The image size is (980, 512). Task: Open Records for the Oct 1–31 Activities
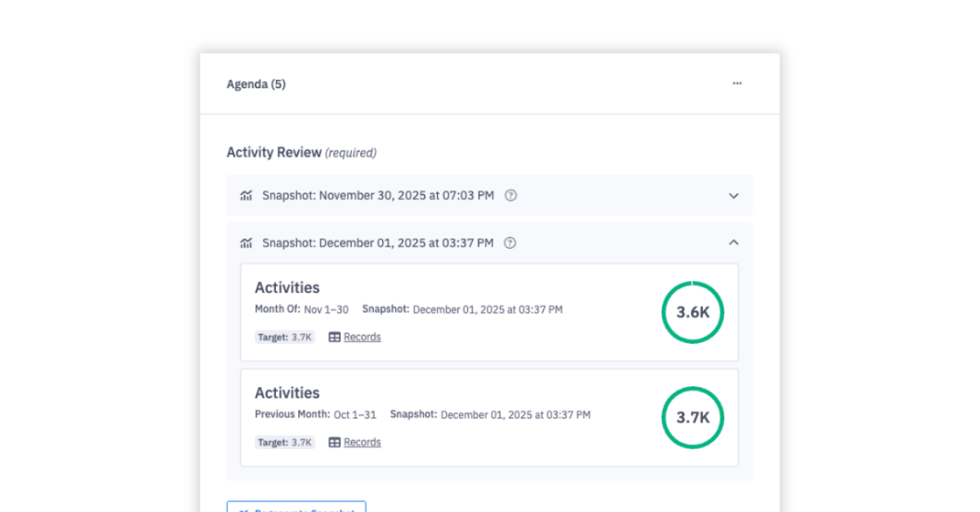pyautogui.click(x=362, y=442)
